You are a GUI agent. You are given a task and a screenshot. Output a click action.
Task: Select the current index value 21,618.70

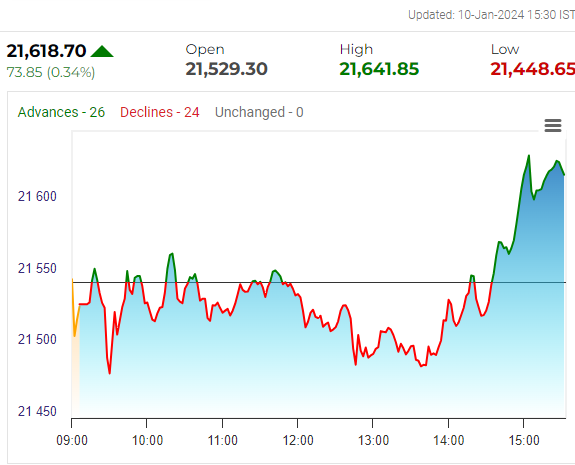pos(46,51)
